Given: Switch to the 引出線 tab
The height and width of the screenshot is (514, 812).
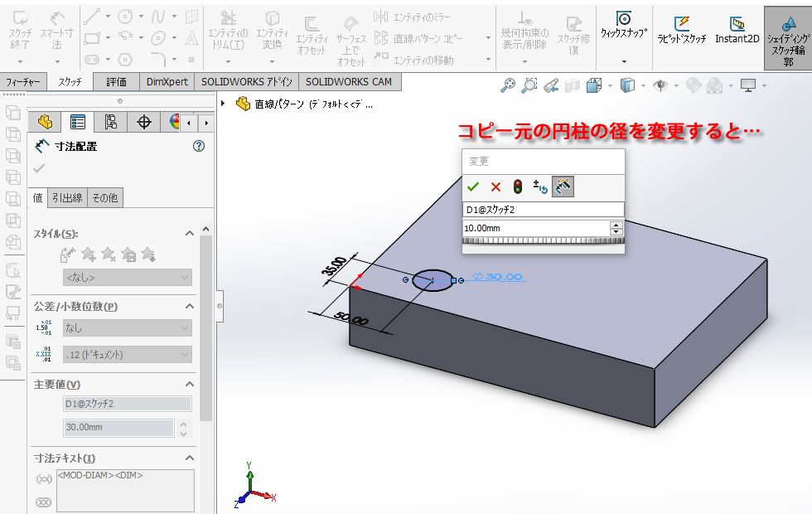Looking at the screenshot, I should 67,197.
